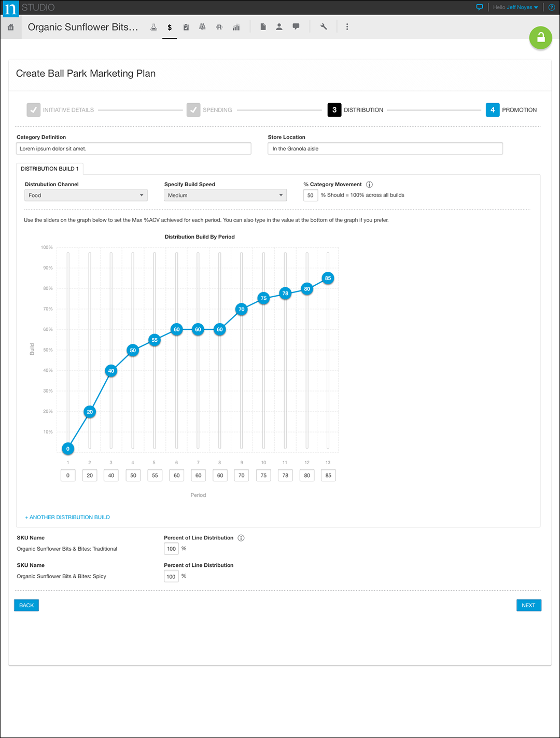This screenshot has width=560, height=738.
Task: Open the comment bubble icon in toolbar
Action: (296, 26)
